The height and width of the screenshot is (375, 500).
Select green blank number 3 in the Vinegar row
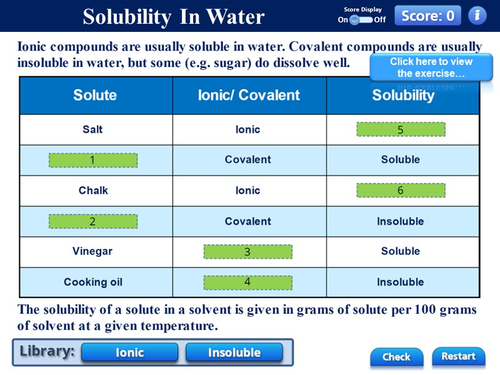click(248, 252)
